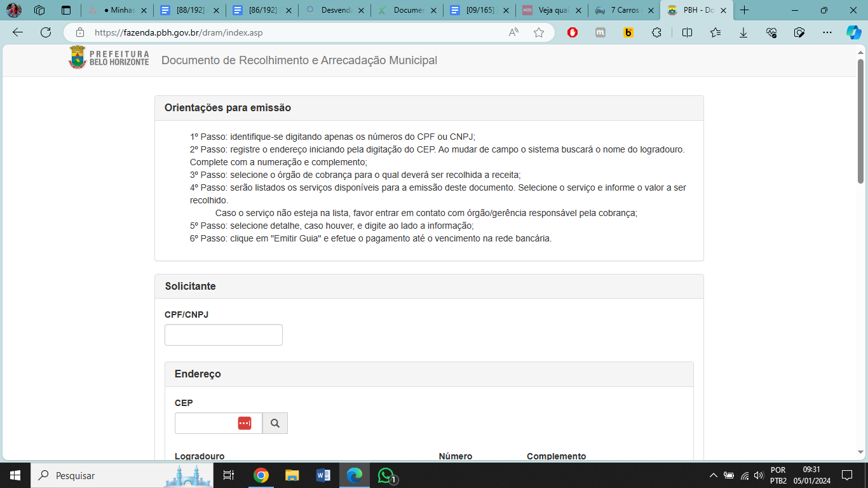Open the Wi-Fi network tray icon
This screenshot has width=868, height=488.
(744, 475)
